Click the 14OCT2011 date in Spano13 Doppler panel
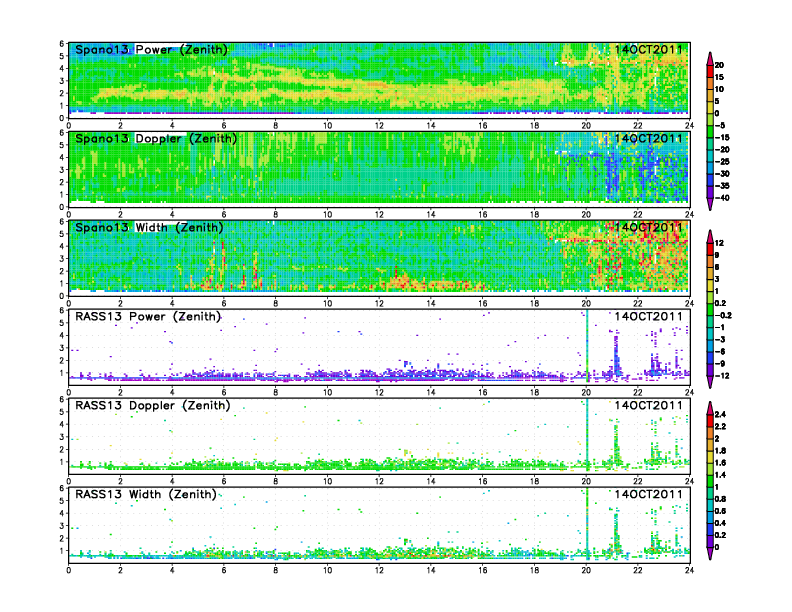 click(x=648, y=138)
